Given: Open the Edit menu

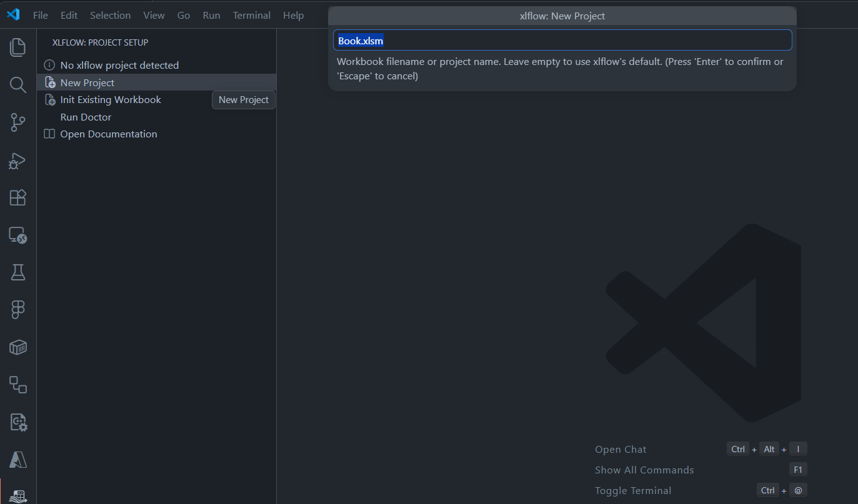Looking at the screenshot, I should coord(69,15).
